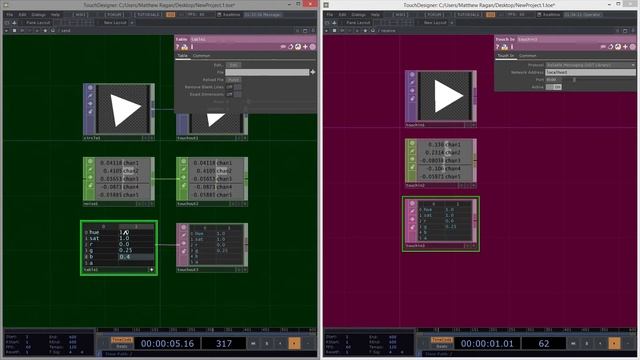Select touchin1 node viewer thumbnail
640x360 pixels.
[445, 96]
